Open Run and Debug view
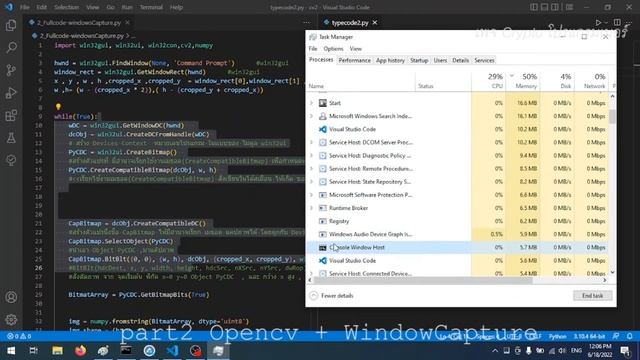 coord(11,93)
